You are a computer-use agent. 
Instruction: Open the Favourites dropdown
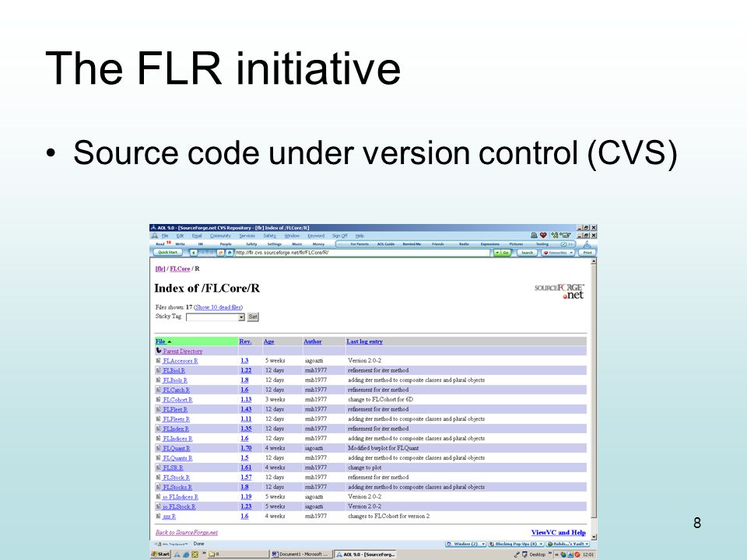click(x=559, y=253)
